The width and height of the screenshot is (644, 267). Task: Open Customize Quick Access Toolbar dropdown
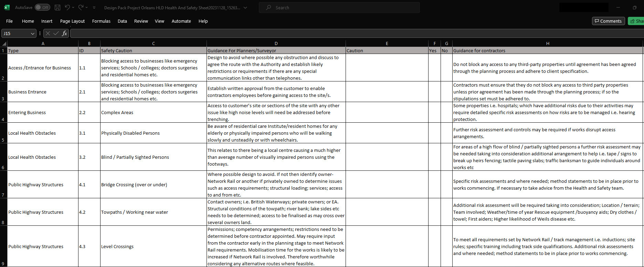coord(94,8)
